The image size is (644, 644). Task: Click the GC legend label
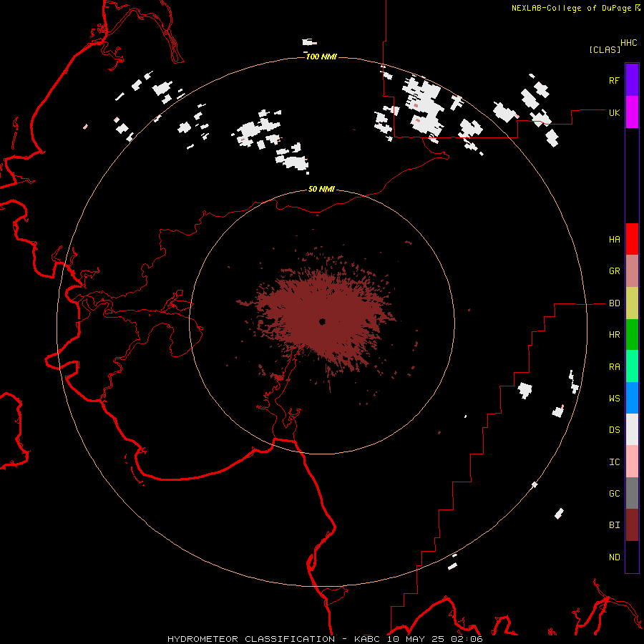tap(614, 494)
